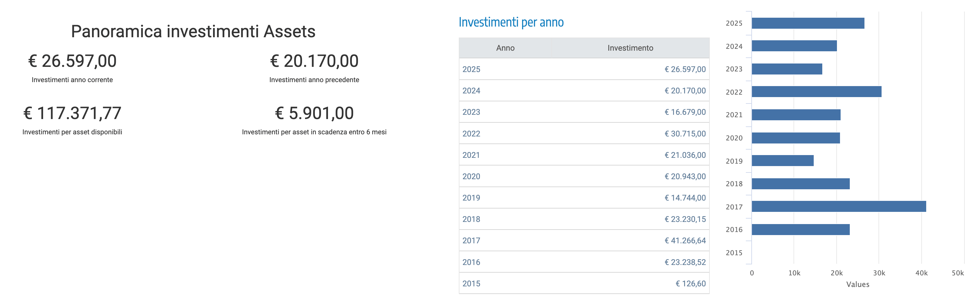Click the 2023 bar in the chart
Screen dimensions: 980x301
pos(787,69)
